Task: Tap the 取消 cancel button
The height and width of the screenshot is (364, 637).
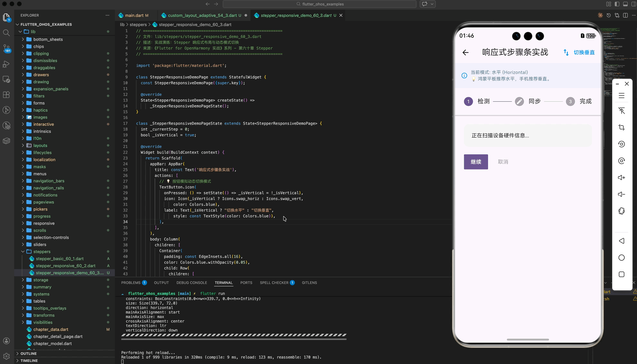Action: [503, 162]
